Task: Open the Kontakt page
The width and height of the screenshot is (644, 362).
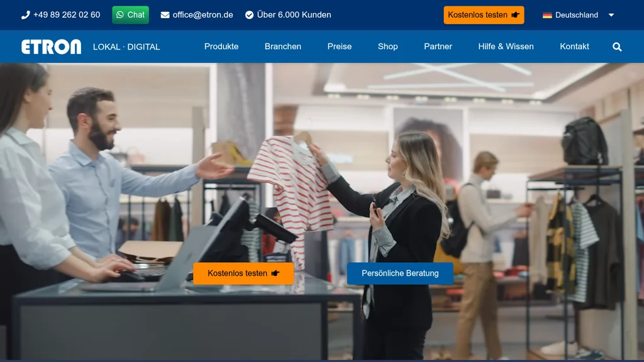Action: point(575,47)
